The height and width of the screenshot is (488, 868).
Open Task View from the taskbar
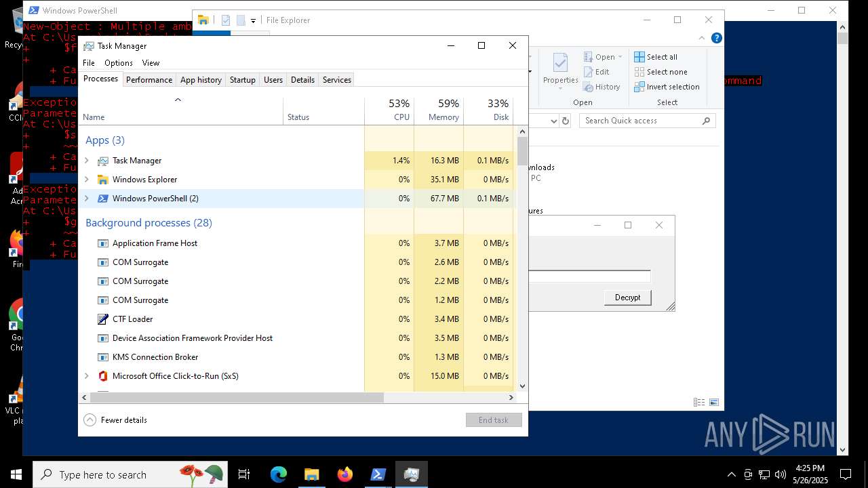coord(244,474)
